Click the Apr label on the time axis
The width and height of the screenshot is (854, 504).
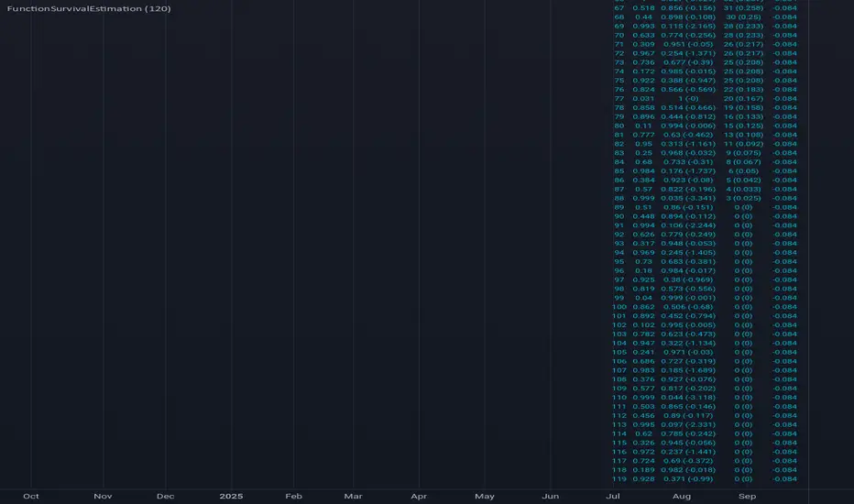pyautogui.click(x=419, y=497)
